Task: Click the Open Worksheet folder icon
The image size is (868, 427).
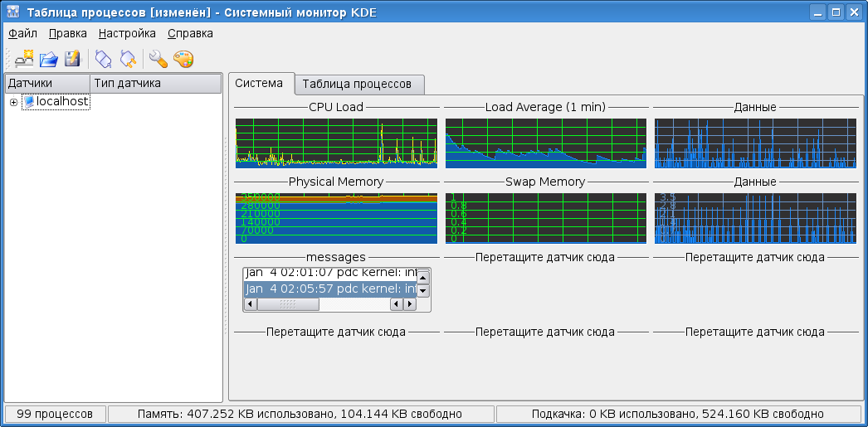Action: click(49, 59)
